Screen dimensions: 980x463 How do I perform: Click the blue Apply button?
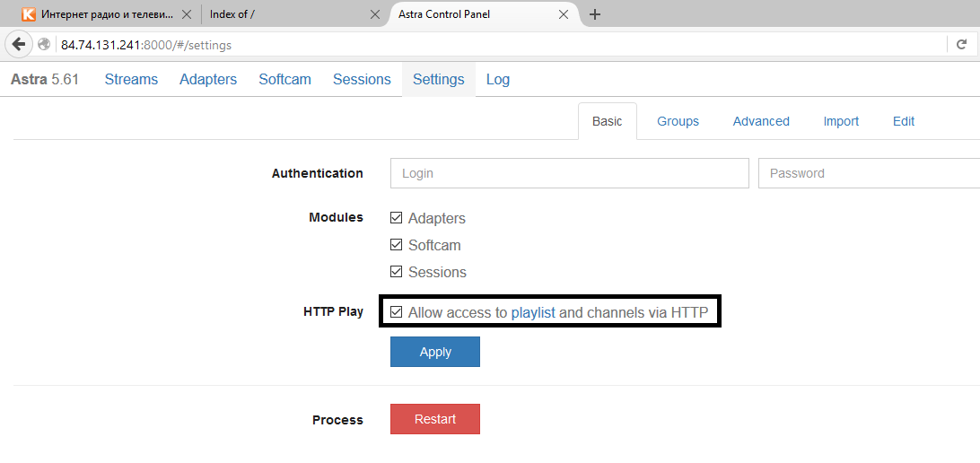pyautogui.click(x=435, y=352)
